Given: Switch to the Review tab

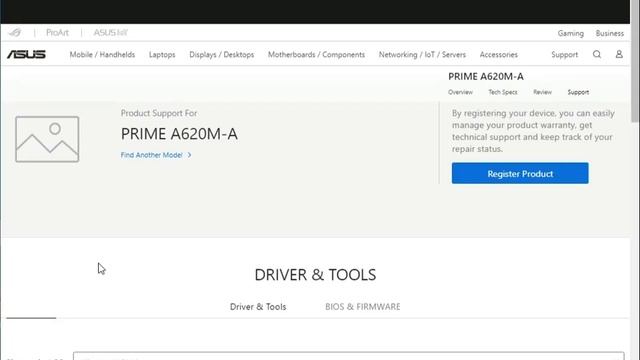Looking at the screenshot, I should (542, 92).
